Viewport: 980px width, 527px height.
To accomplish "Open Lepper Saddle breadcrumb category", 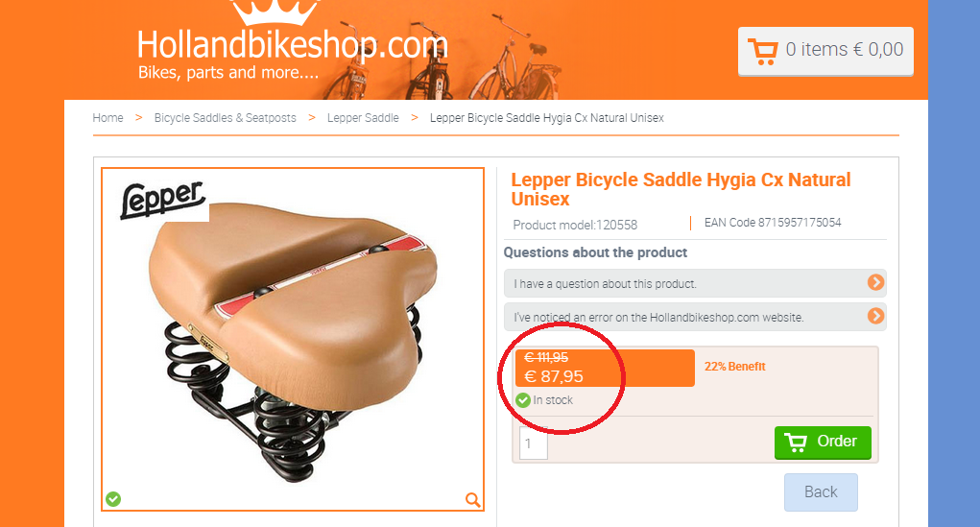I will 363,117.
